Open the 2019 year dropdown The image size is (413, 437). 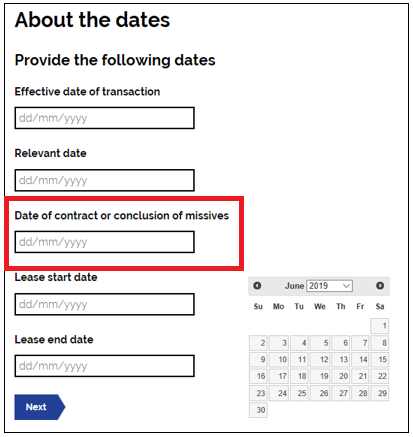pos(329,286)
